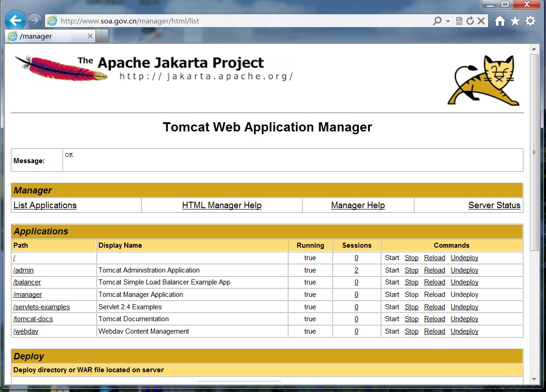546x392 pixels.
Task: Maximize the browser window
Action: pyautogui.click(x=505, y=4)
